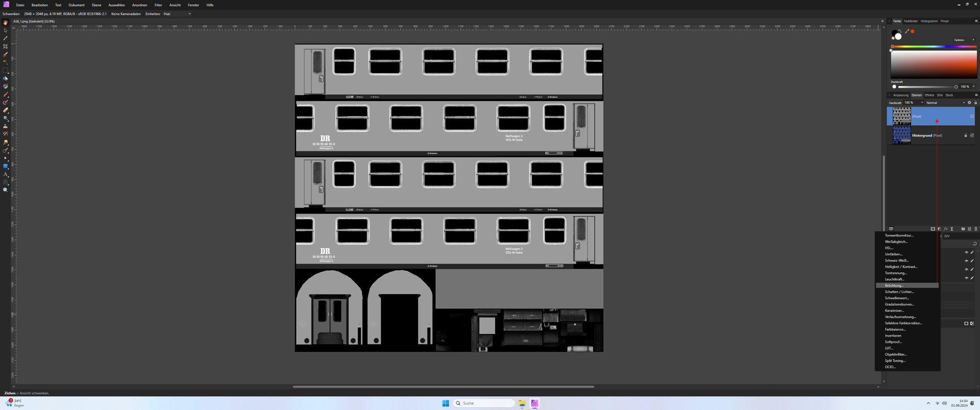Image resolution: width=980 pixels, height=410 pixels.
Task: Open the Farbton color model dropdown
Action: pyautogui.click(x=964, y=40)
